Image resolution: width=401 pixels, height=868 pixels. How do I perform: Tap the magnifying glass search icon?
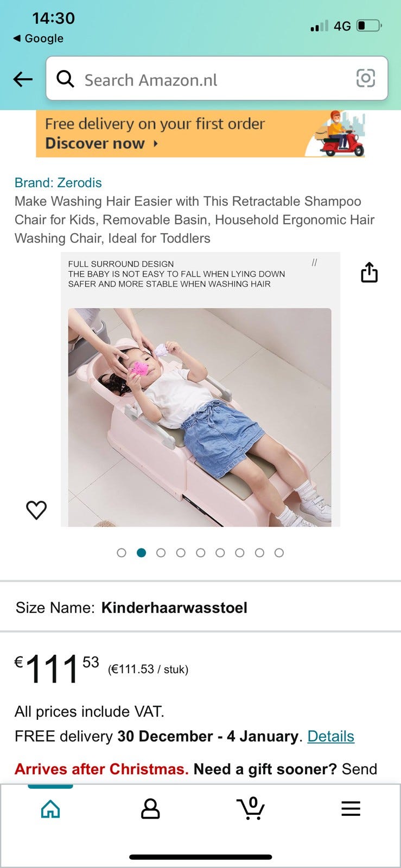coord(66,79)
